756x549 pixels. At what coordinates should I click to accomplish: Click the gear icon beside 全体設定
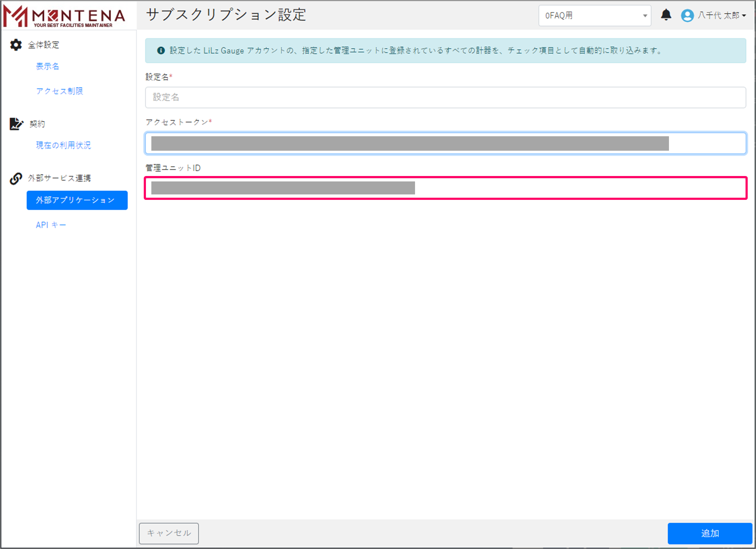(x=16, y=45)
